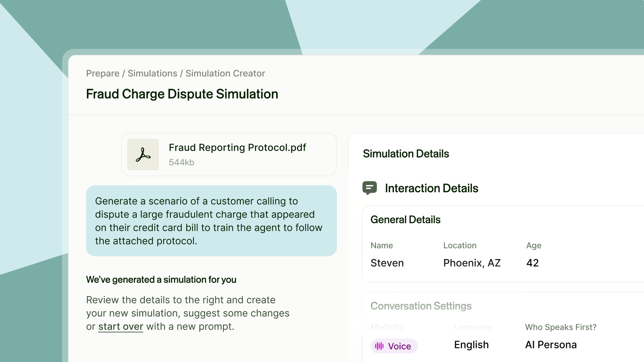Click the language value 'English'
644x362 pixels.
click(472, 345)
